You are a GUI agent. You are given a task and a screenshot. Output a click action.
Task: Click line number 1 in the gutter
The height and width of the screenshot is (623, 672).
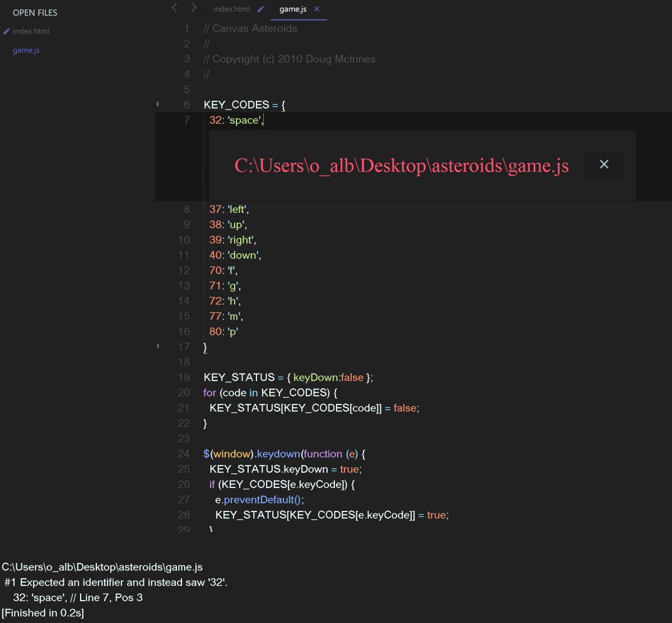click(187, 29)
